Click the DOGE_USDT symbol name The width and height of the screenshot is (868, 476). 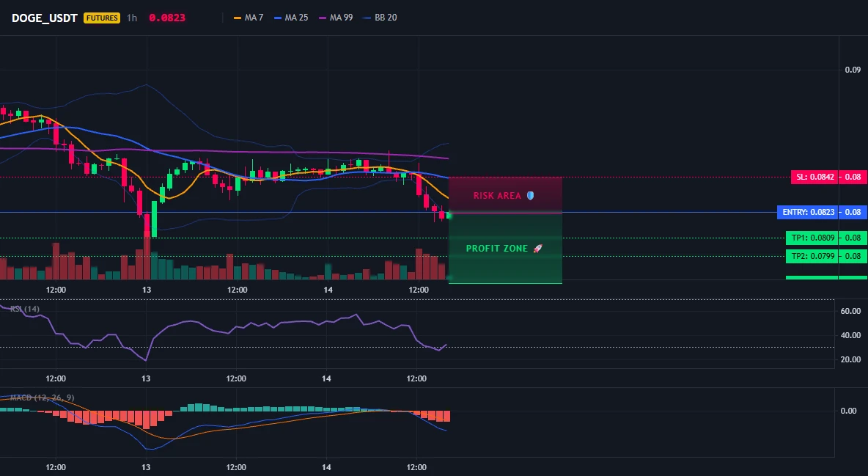(44, 18)
